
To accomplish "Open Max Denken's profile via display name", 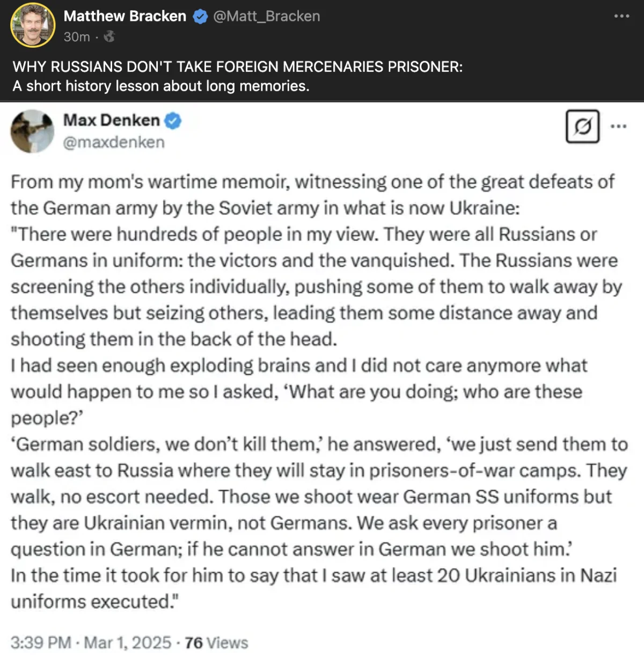I will pos(112,120).
